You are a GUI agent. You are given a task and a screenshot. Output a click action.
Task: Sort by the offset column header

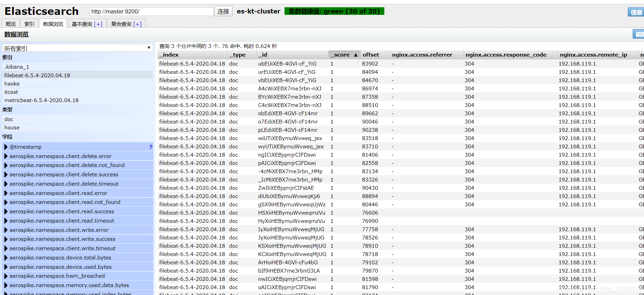pos(375,55)
